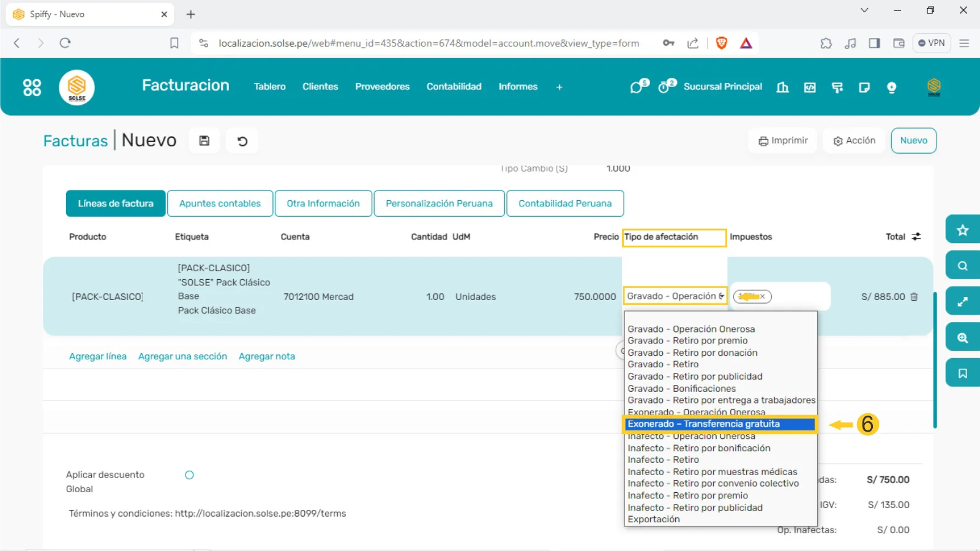Screen dimensions: 980x551
Task: Choose Exportación from the dropdown list
Action: click(653, 519)
